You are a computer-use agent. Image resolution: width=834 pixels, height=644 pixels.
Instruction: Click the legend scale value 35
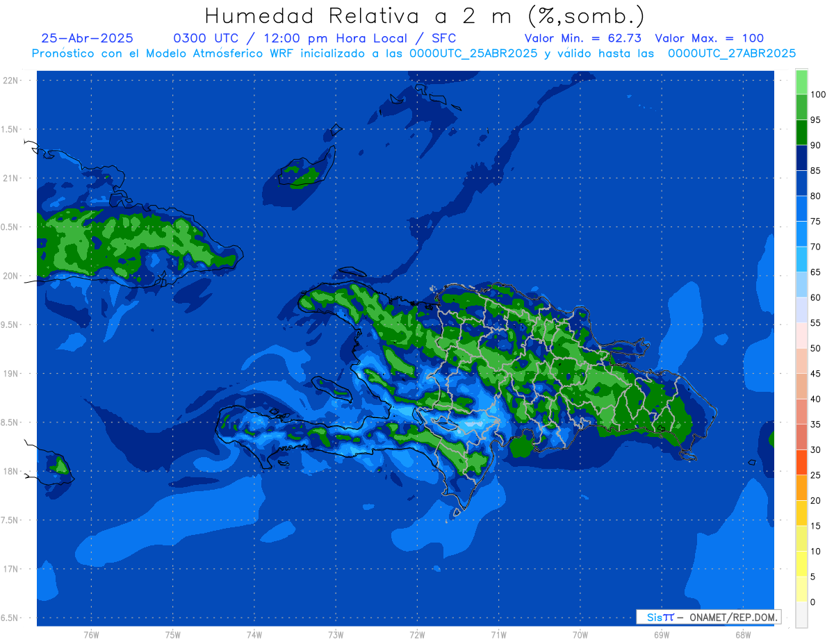(816, 424)
